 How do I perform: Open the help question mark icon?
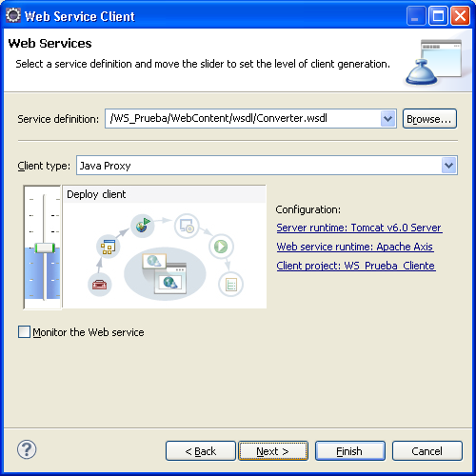(x=27, y=449)
